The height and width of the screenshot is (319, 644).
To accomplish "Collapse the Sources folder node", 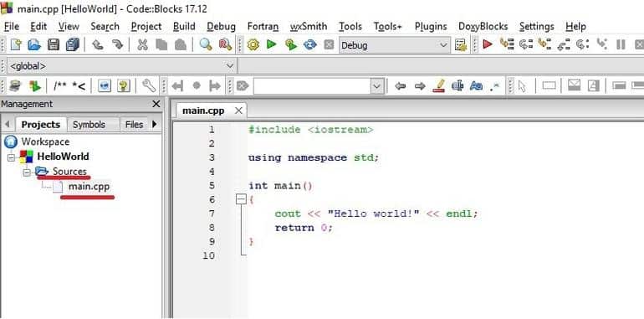I will point(27,172).
